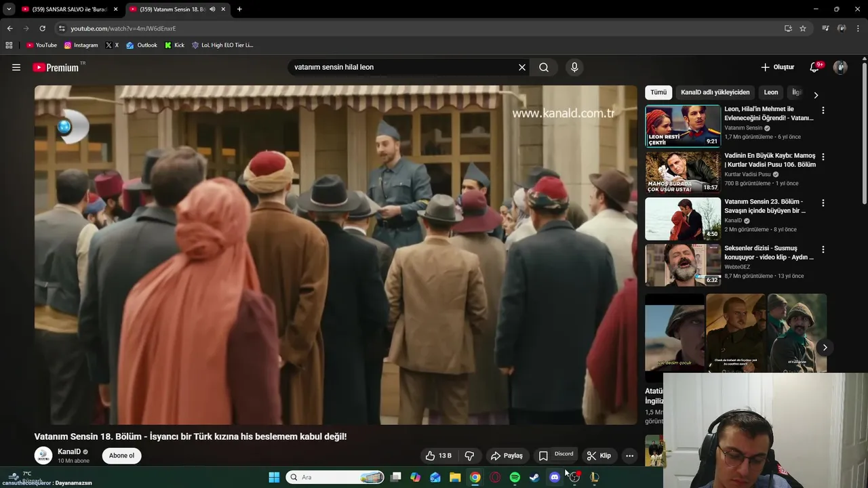The width and height of the screenshot is (868, 488).
Task: Open Windows taskbar search box Ara
Action: tap(335, 477)
